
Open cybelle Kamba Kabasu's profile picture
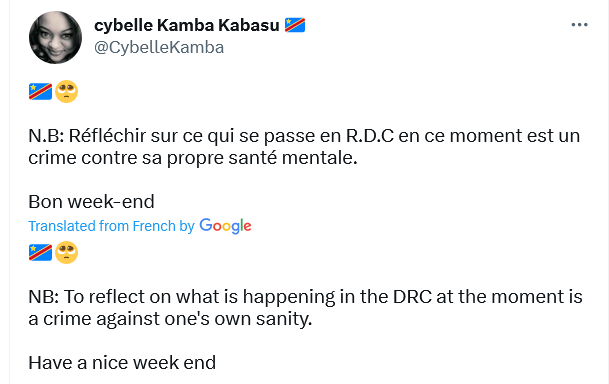click(x=56, y=37)
